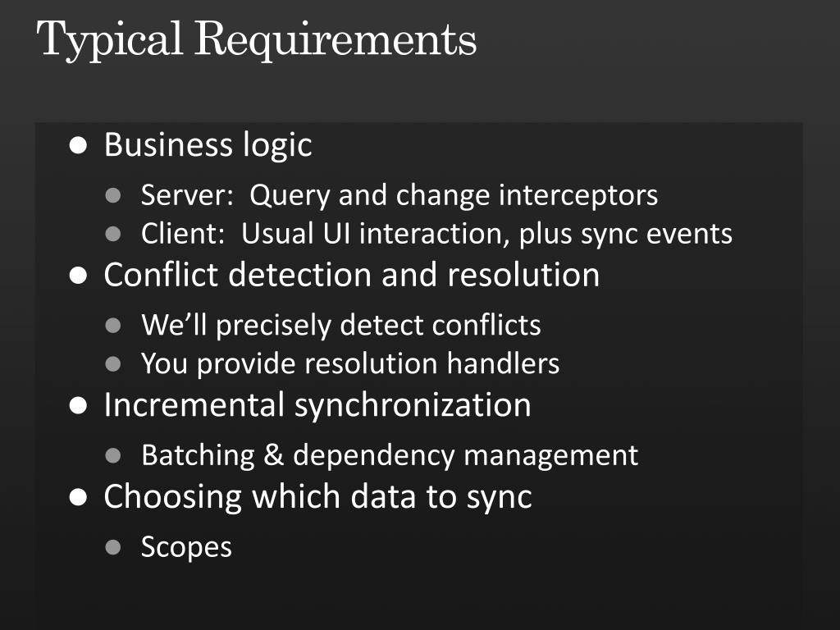Click the white bullet beside Conflict detection
Screen dimensions: 840x630
click(78, 276)
